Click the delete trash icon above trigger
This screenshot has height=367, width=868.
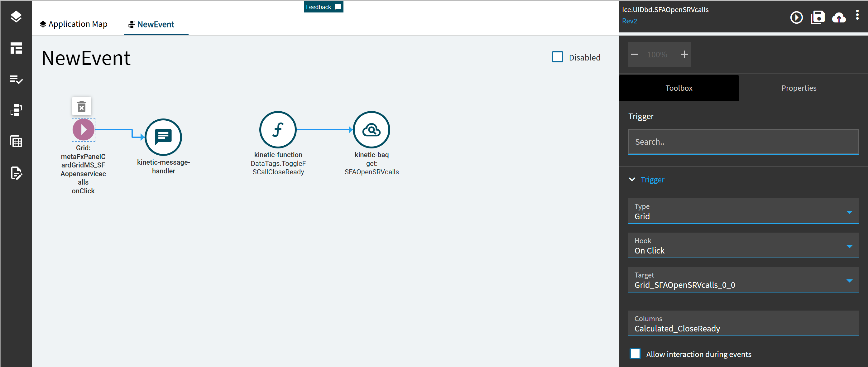click(82, 107)
